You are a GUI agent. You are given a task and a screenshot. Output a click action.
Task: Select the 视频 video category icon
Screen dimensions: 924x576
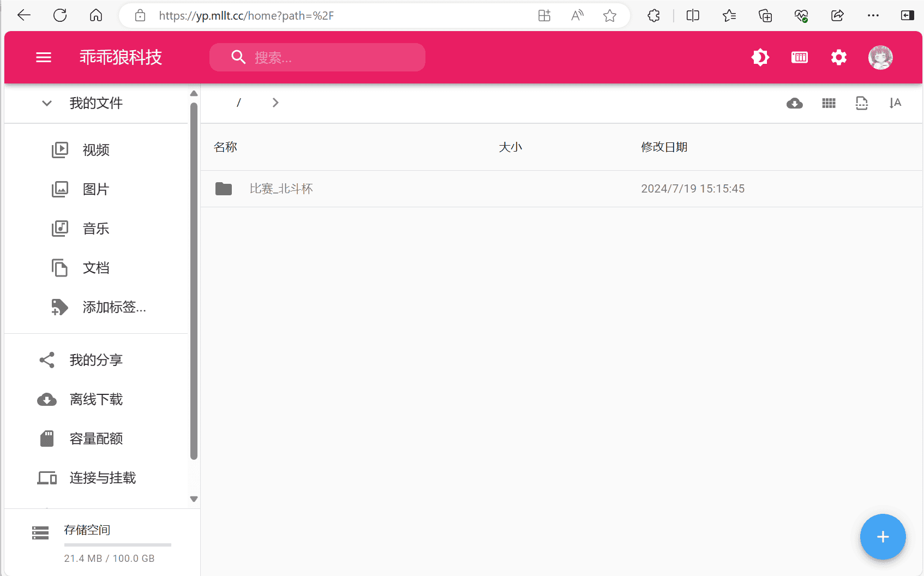click(60, 149)
